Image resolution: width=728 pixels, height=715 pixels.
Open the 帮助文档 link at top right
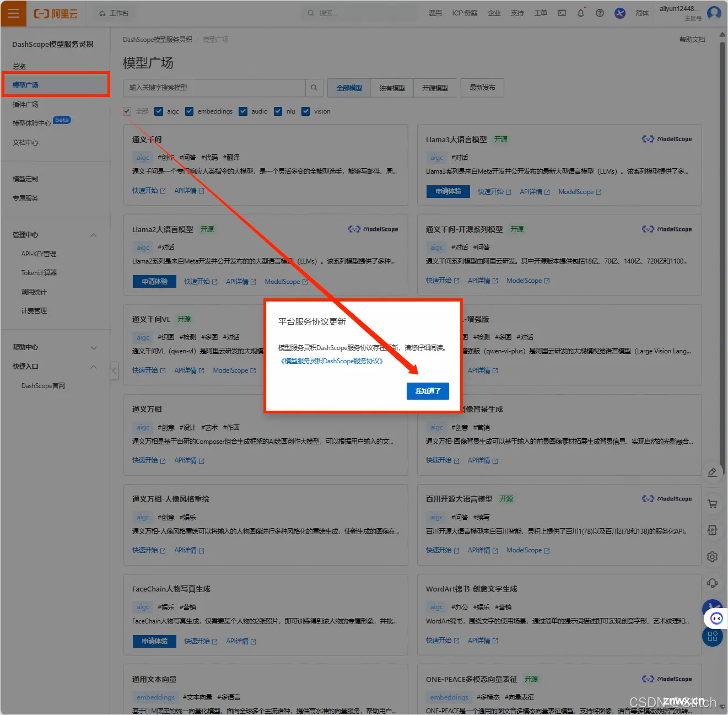(692, 40)
